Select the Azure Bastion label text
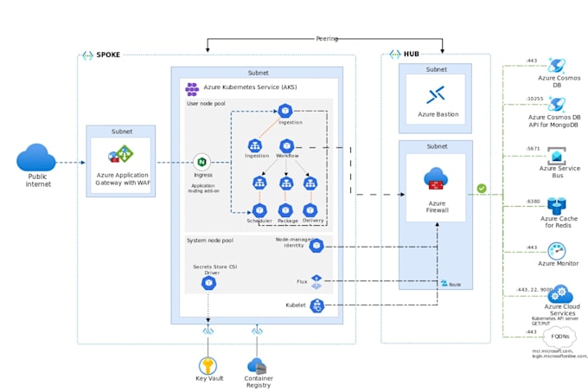The height and width of the screenshot is (392, 588). tap(438, 114)
